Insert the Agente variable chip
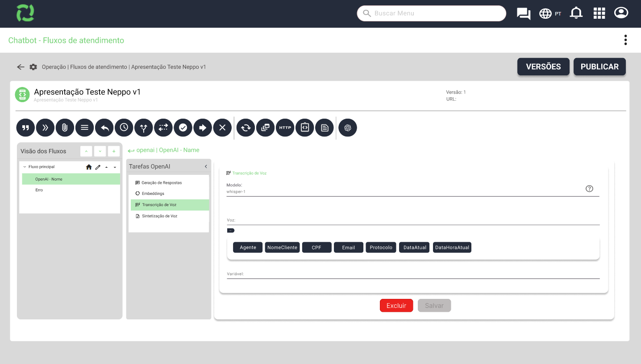Viewport: 641px width, 364px height. tap(248, 248)
